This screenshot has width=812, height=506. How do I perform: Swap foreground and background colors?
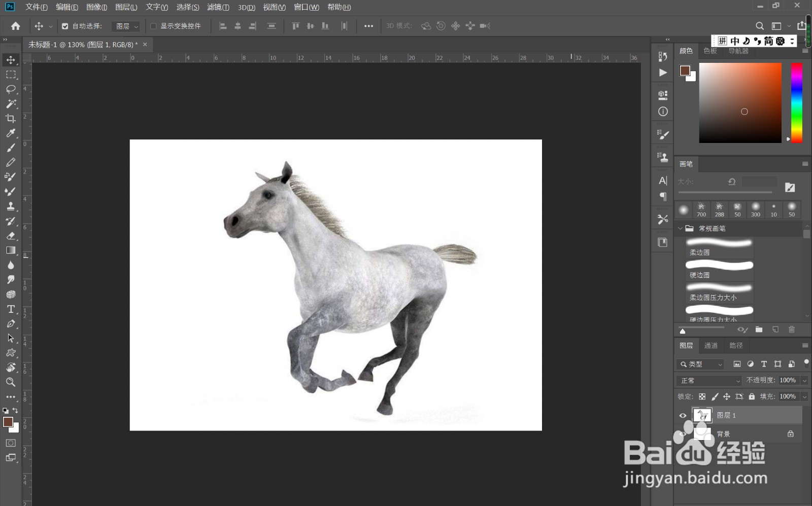pyautogui.click(x=15, y=411)
